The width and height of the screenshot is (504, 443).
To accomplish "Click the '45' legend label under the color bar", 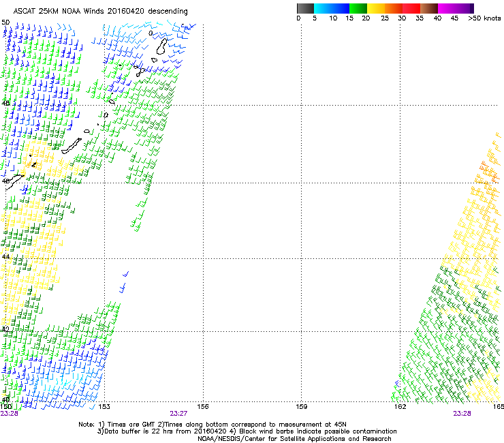I will coord(454,18).
